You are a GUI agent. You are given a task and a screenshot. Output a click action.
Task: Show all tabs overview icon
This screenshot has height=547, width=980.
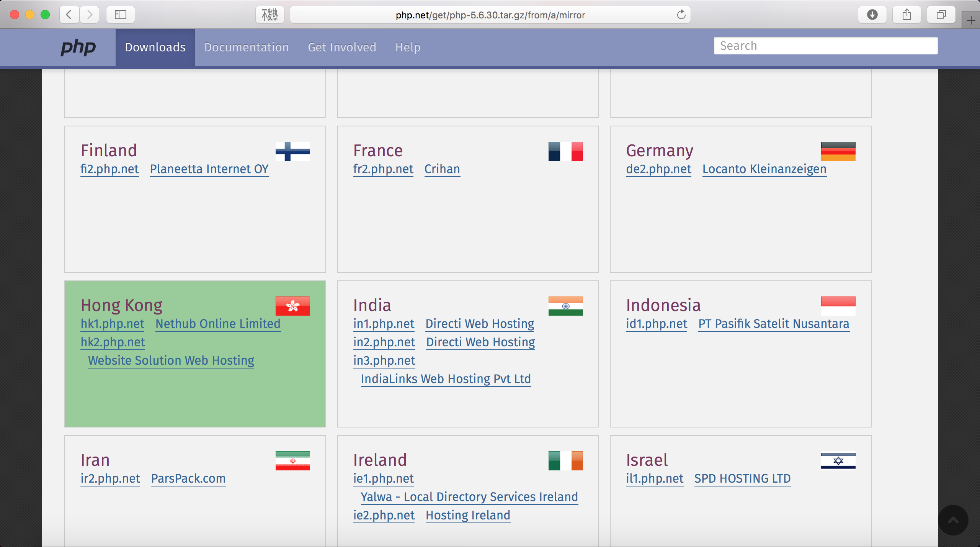(941, 15)
